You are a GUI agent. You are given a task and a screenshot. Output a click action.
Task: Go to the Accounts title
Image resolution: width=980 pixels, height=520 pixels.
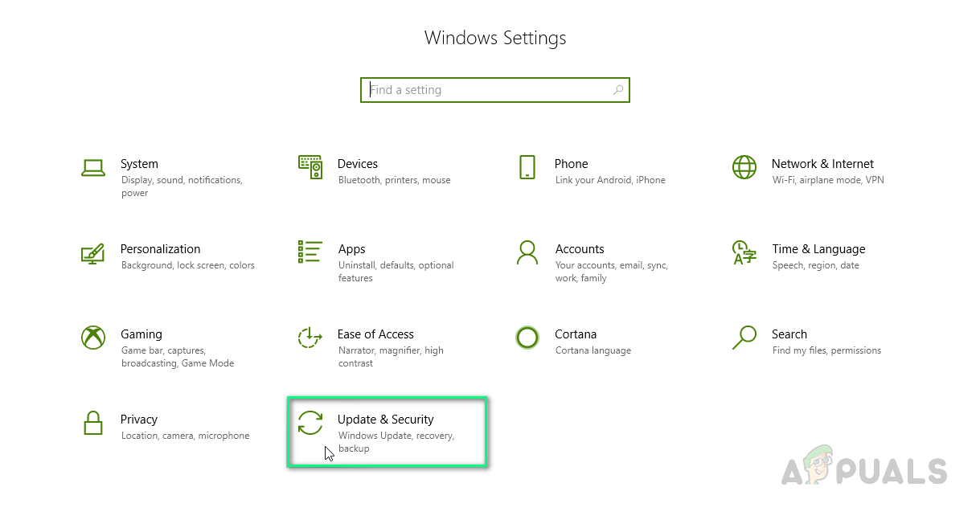pos(580,249)
